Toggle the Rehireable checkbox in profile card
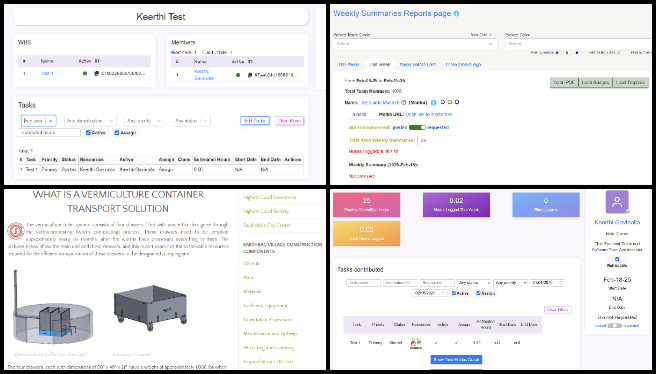The image size is (656, 374). (617, 259)
